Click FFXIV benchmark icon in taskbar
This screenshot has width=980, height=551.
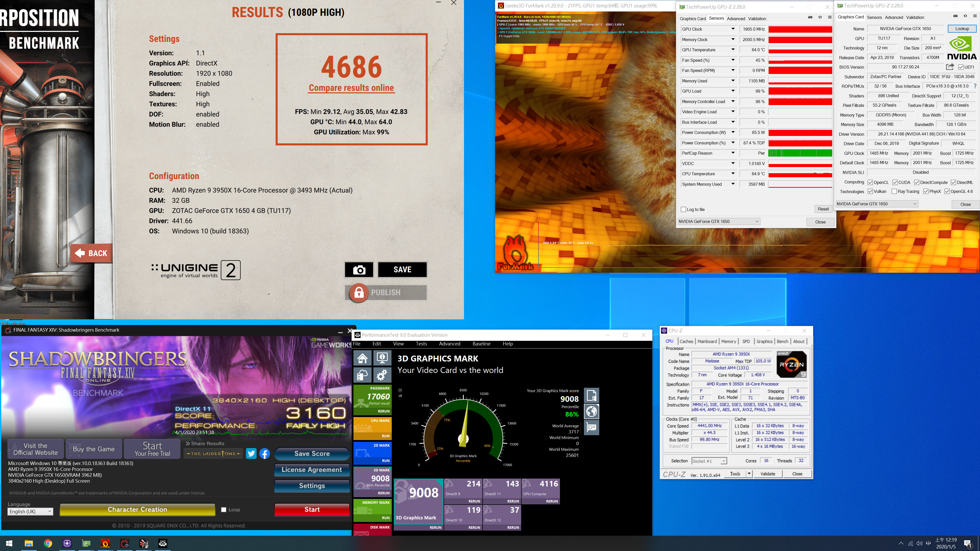124,543
